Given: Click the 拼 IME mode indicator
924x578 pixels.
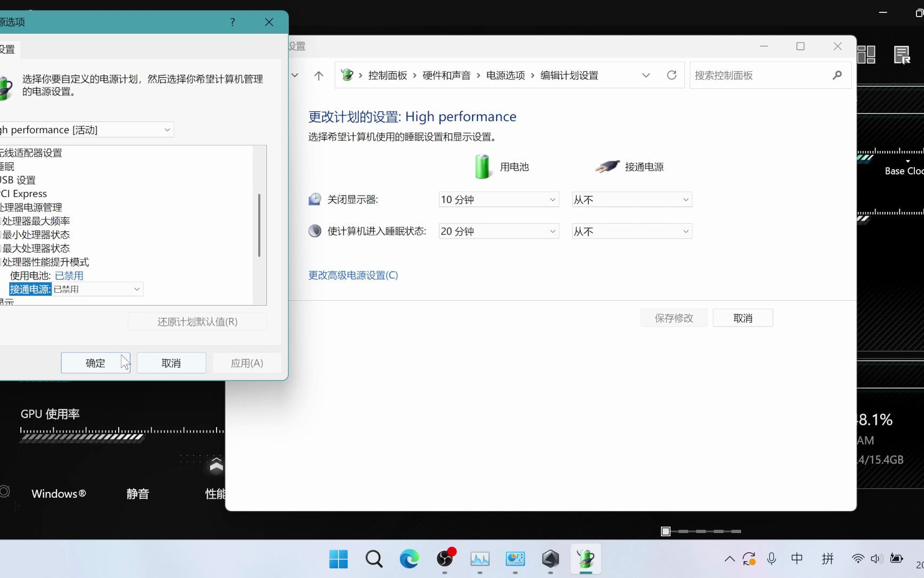Looking at the screenshot, I should point(828,559).
